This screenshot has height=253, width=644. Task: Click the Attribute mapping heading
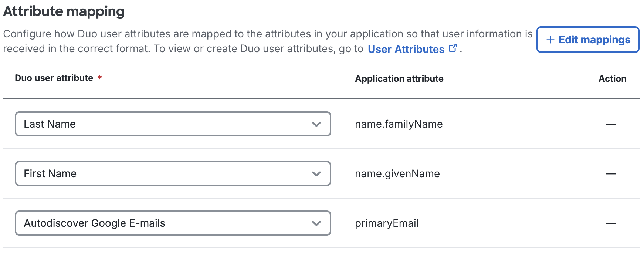coord(64,11)
